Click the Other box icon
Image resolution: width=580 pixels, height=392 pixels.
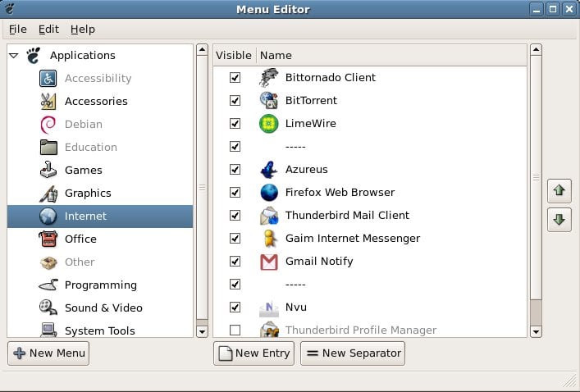[48, 262]
